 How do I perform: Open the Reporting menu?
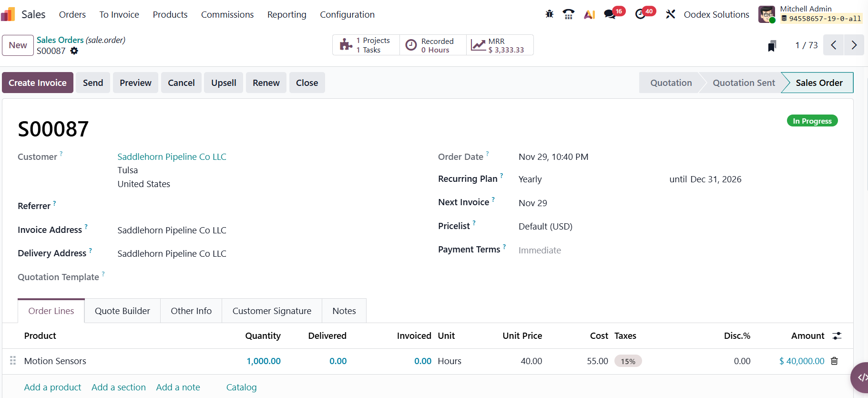[x=286, y=15]
